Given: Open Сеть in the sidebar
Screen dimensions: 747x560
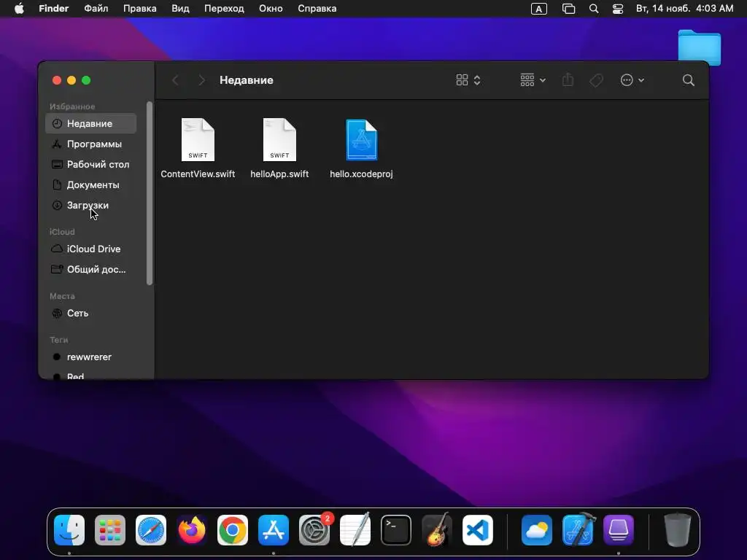Looking at the screenshot, I should click(91, 313).
